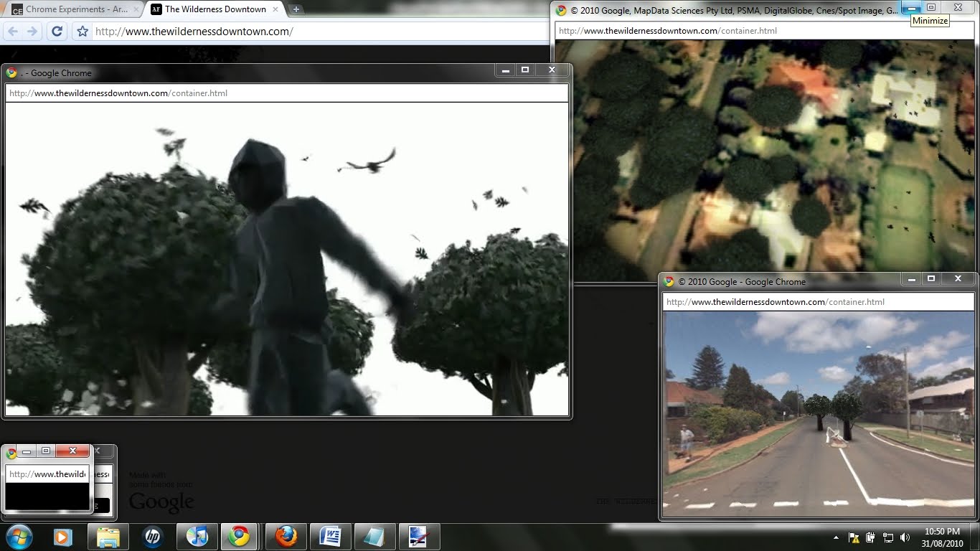The image size is (980, 551).
Task: Bookmark the page with the star icon
Action: pos(83,32)
